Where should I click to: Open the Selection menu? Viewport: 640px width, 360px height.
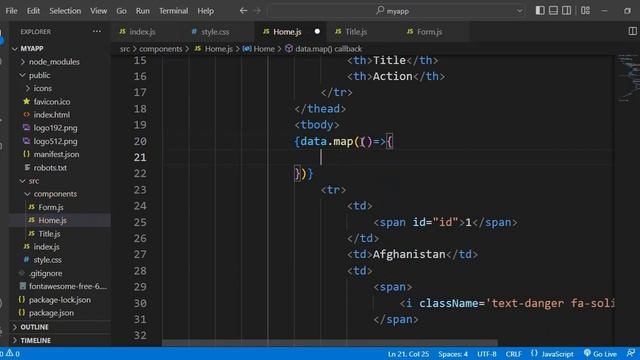click(x=65, y=11)
